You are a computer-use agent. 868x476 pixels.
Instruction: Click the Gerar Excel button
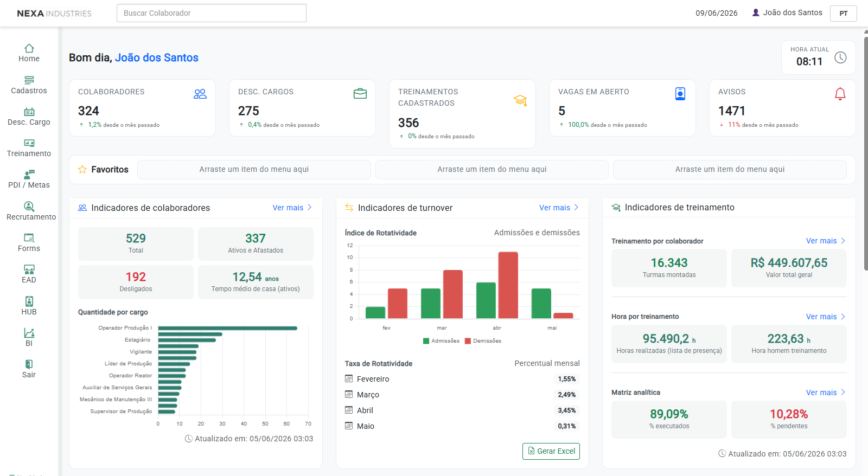coord(551,451)
